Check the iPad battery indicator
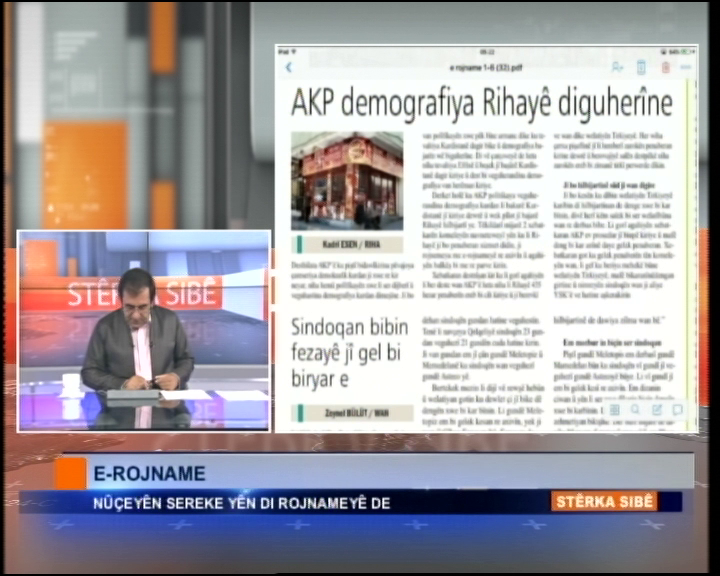Image resolution: width=720 pixels, height=576 pixels. click(687, 52)
